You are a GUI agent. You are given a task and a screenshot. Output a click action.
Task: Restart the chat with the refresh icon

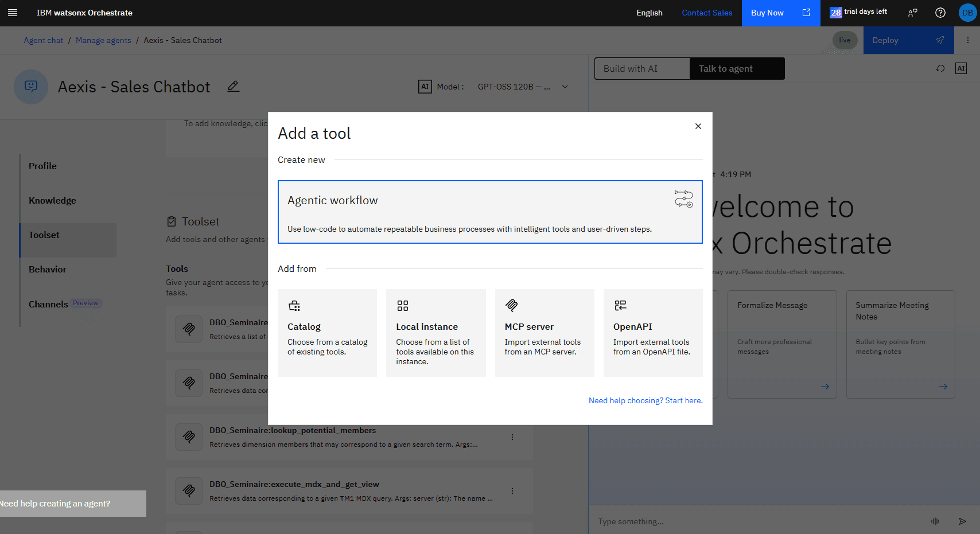click(940, 68)
